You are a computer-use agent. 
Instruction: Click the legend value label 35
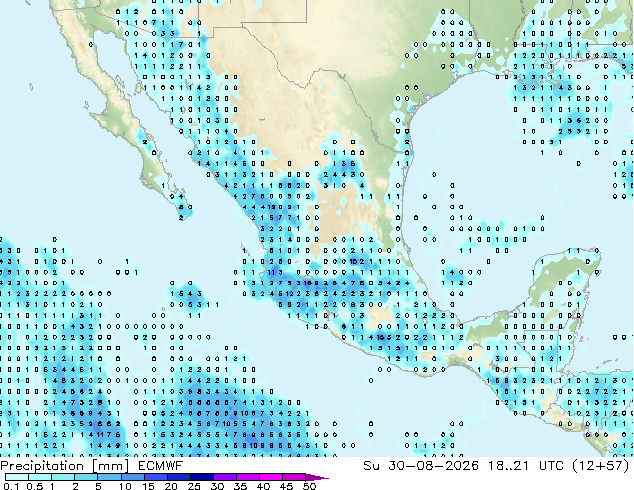click(240, 486)
